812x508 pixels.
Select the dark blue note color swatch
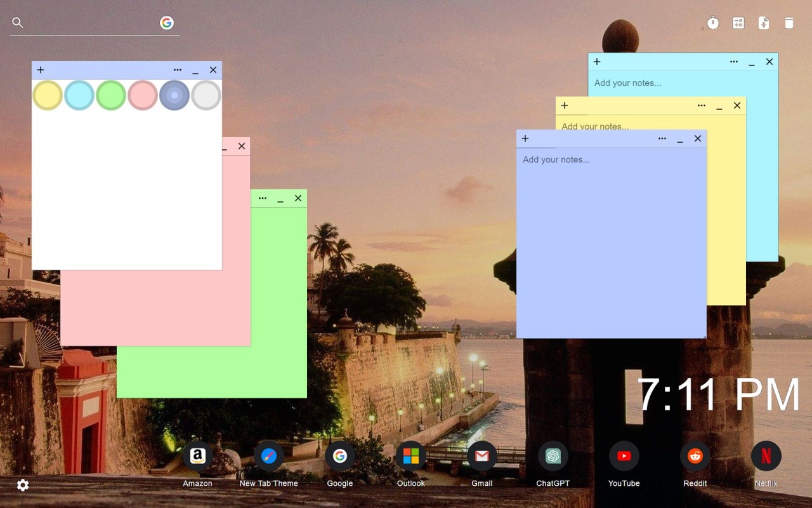pyautogui.click(x=174, y=95)
